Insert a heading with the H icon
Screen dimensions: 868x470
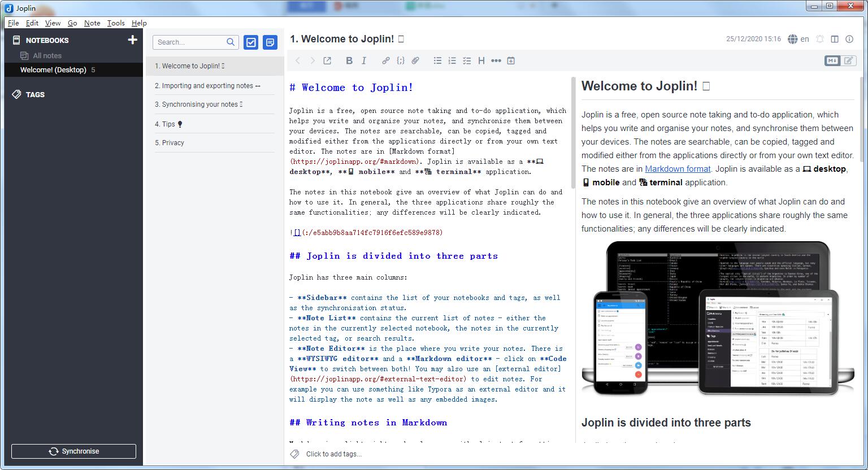click(x=481, y=60)
